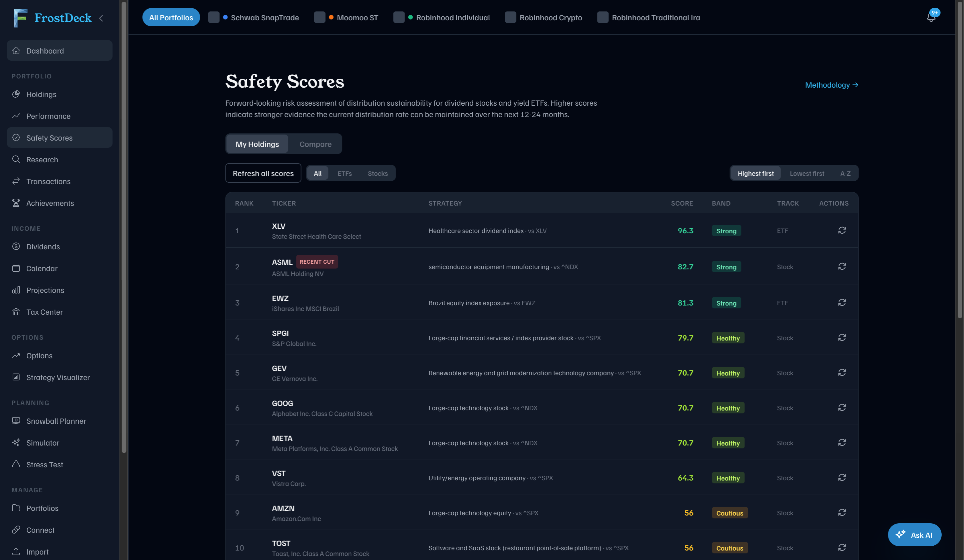Screen dimensions: 964x560
Task: Sort holdings A-Z
Action: [845, 173]
